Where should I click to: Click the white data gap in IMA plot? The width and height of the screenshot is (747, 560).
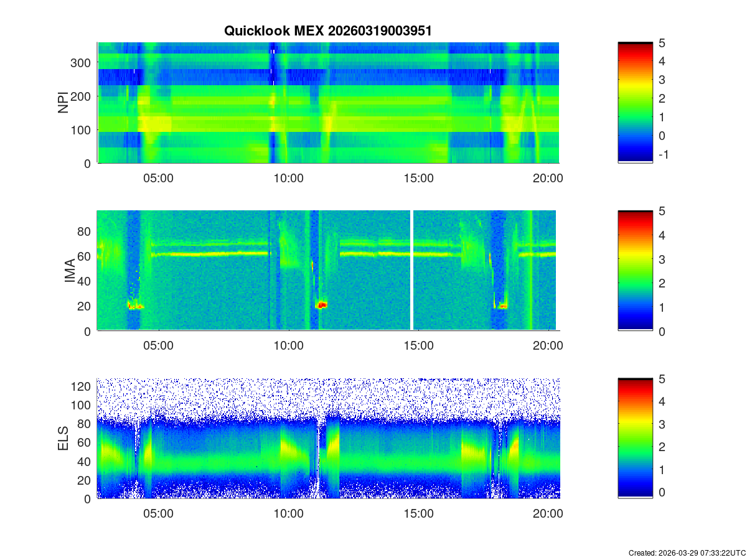coord(411,270)
